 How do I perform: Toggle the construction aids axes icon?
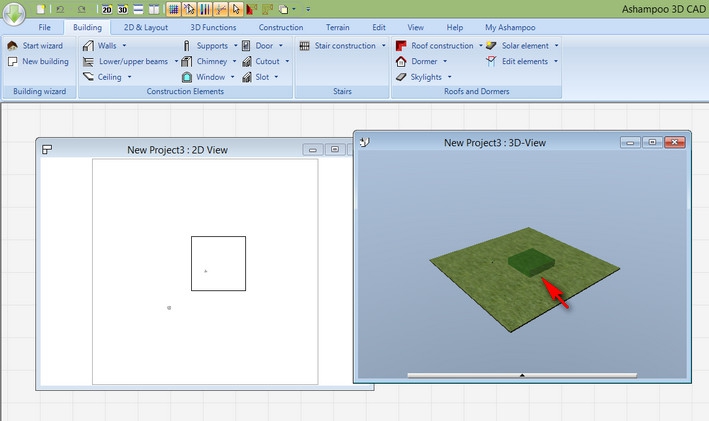pyautogui.click(x=220, y=9)
